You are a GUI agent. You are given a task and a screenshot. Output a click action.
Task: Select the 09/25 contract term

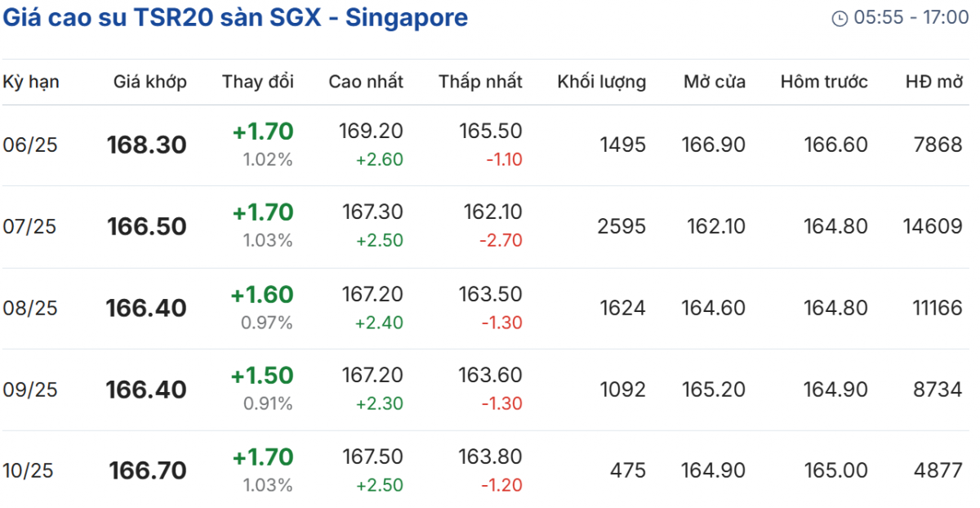tap(29, 390)
